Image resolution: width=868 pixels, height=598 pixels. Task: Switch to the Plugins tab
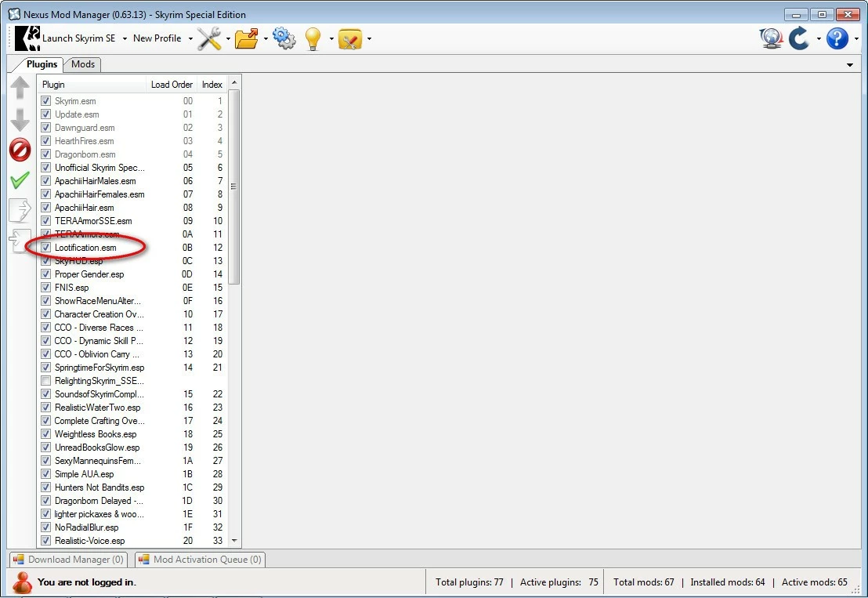tap(42, 64)
